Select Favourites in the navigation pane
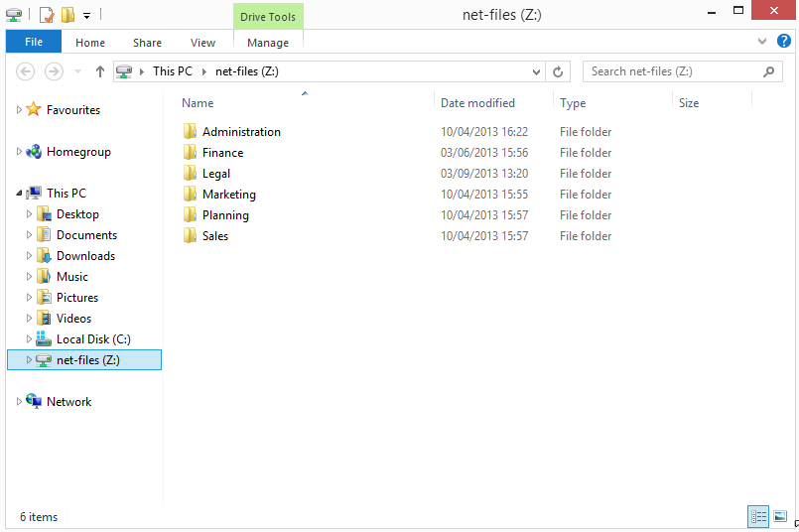Image resolution: width=799 pixels, height=532 pixels. tap(73, 110)
